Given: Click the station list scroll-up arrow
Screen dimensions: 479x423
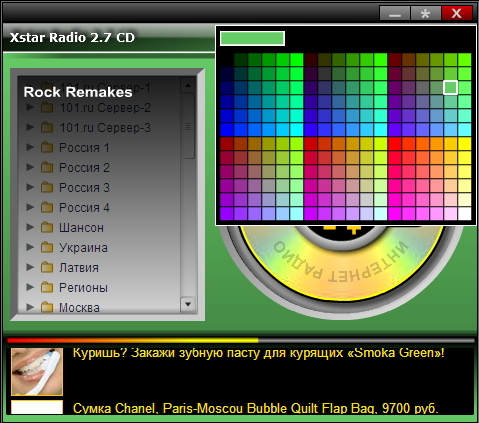Looking at the screenshot, I should 188,85.
